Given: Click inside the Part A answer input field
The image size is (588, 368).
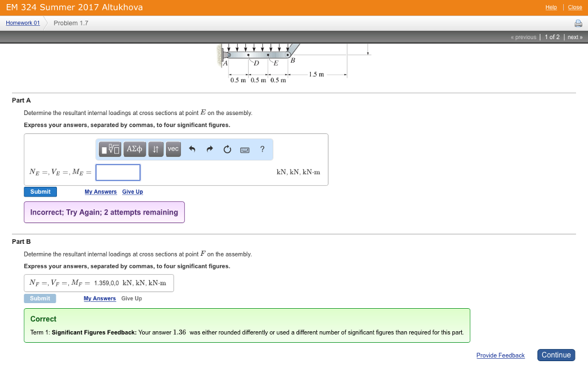Looking at the screenshot, I should (118, 172).
